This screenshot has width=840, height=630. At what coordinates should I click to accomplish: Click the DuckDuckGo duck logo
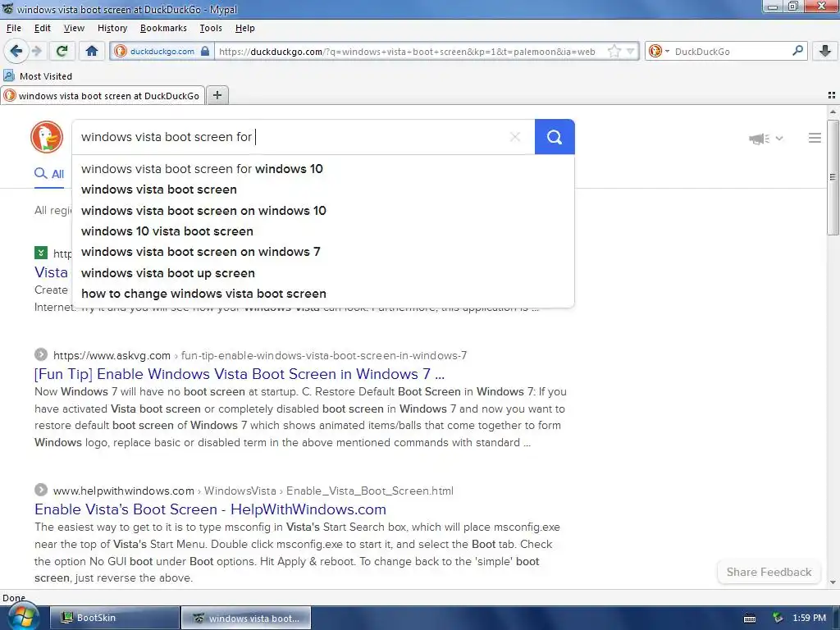pos(47,137)
